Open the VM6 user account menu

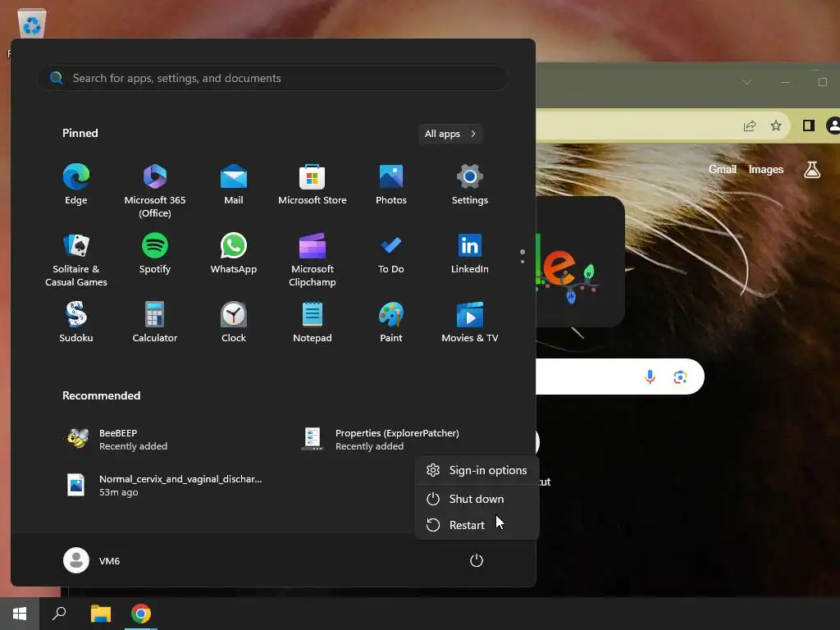(x=92, y=560)
